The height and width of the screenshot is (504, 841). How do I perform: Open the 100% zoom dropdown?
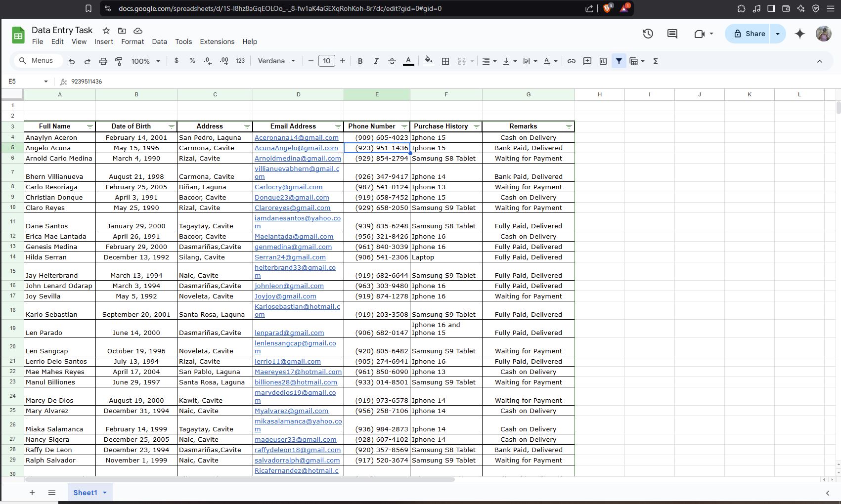tap(145, 61)
